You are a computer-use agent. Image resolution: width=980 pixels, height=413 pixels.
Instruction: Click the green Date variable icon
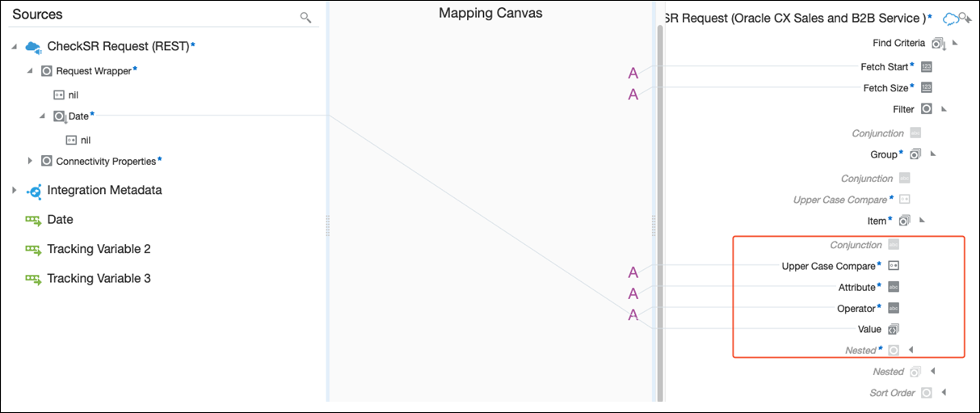[x=33, y=220]
